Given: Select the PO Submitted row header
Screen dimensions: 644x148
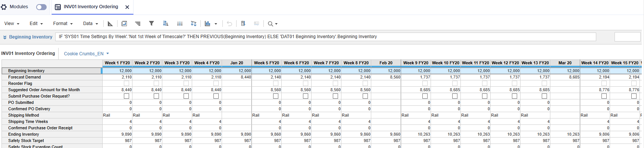Looking at the screenshot, I should pos(52,102).
